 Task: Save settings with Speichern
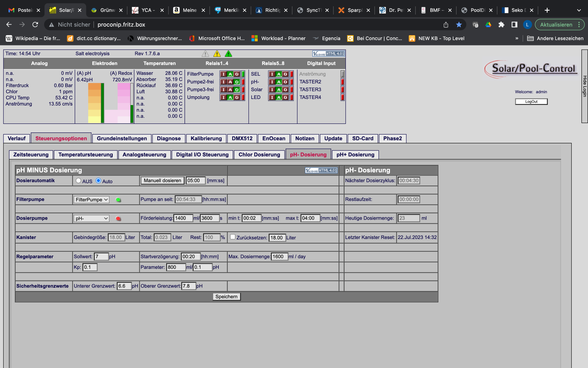point(226,296)
